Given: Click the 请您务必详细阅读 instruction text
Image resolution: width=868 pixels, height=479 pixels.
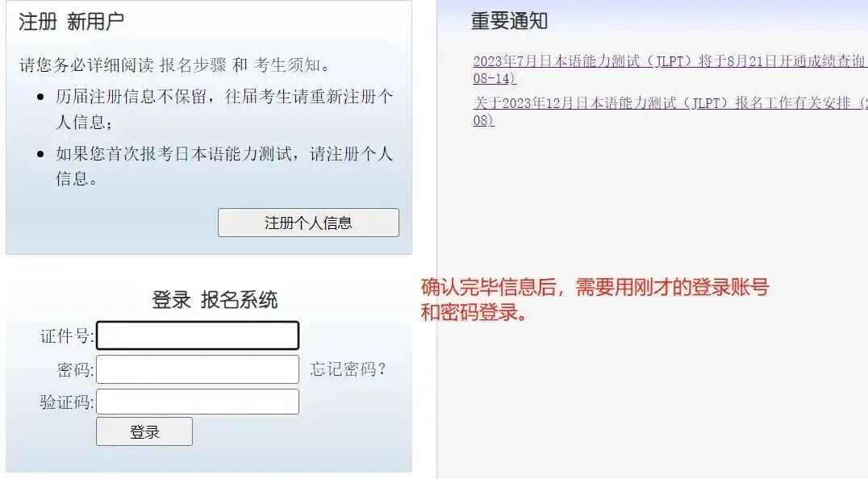Looking at the screenshot, I should (87, 65).
